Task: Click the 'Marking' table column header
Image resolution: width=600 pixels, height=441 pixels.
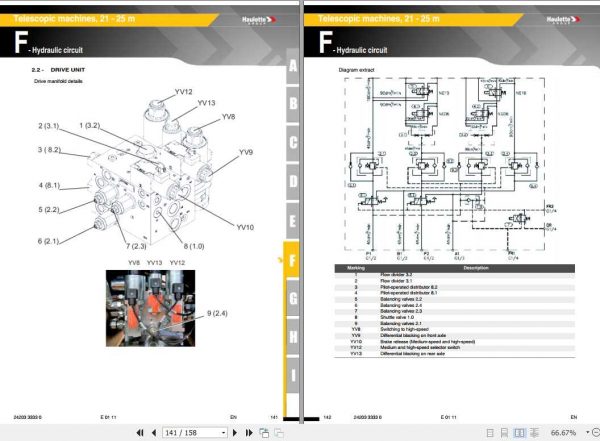Action: pyautogui.click(x=355, y=268)
